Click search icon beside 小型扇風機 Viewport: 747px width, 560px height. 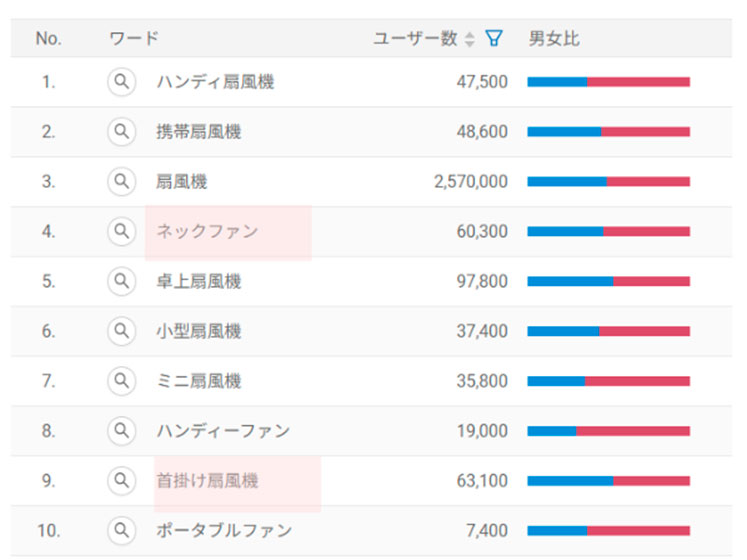121,330
